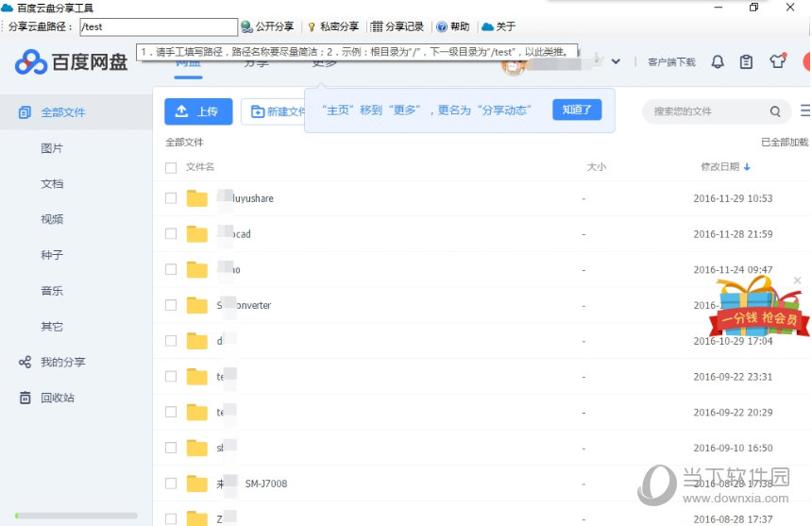The width and height of the screenshot is (812, 526).
Task: Select 音乐 category in sidebar
Action: tap(52, 291)
